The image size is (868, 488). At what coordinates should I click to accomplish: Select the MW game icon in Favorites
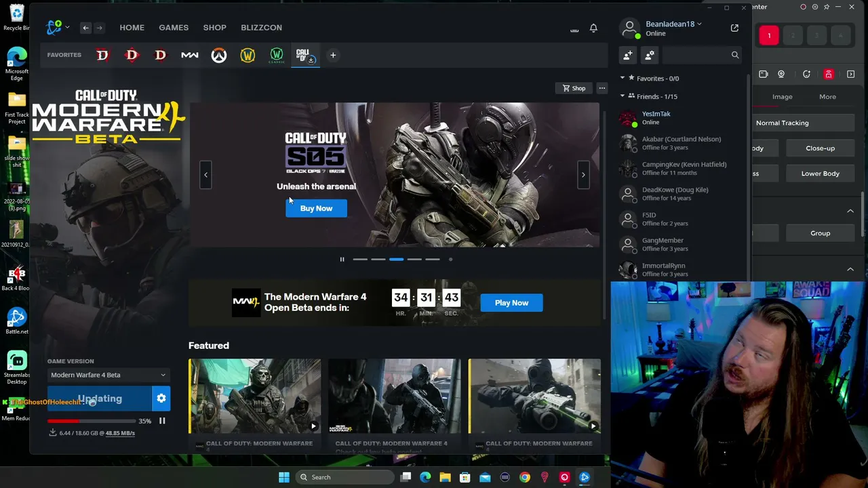pos(189,55)
